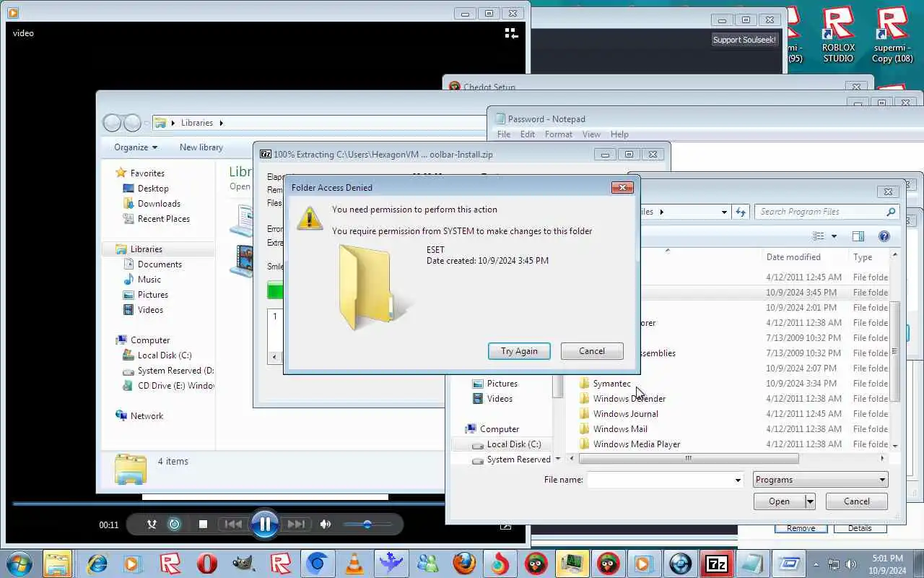
Task: Open the taskbar clock showing 5:01 PM
Action: click(x=886, y=564)
